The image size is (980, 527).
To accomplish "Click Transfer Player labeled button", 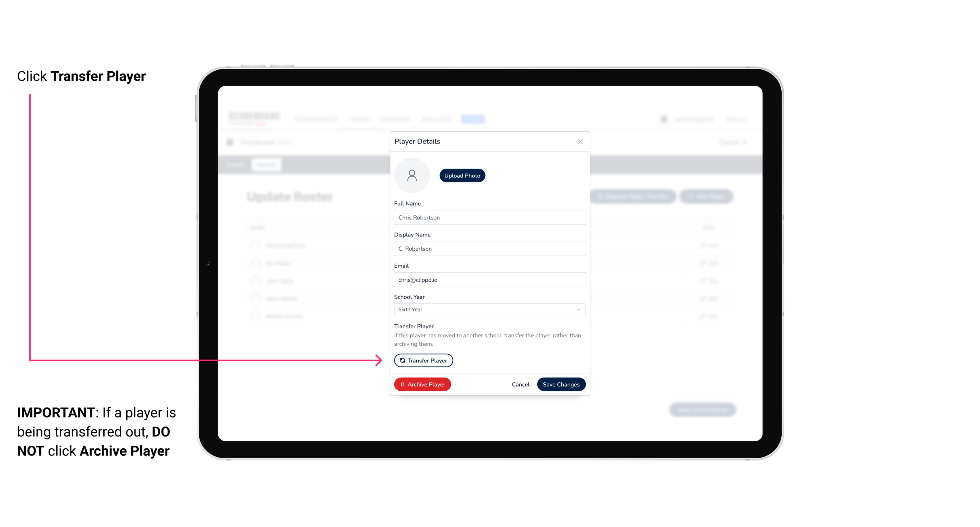I will pos(423,360).
